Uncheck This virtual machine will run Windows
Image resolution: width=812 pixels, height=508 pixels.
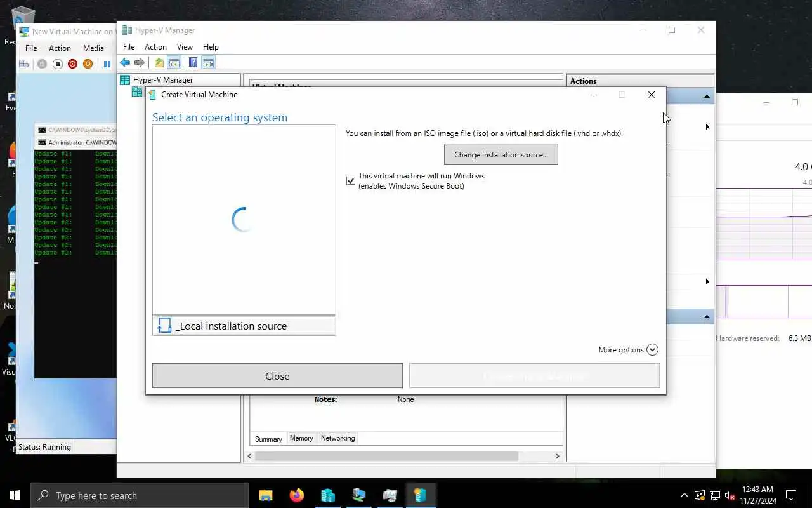[351, 181]
